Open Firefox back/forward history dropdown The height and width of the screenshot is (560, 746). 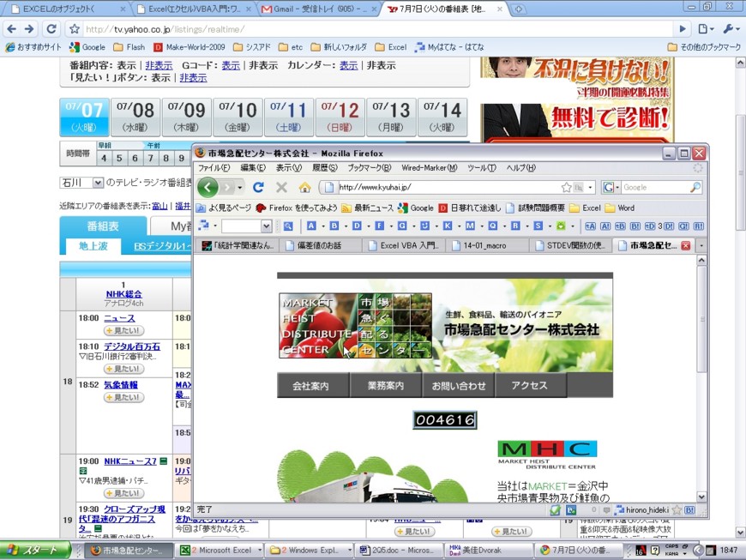(x=240, y=188)
